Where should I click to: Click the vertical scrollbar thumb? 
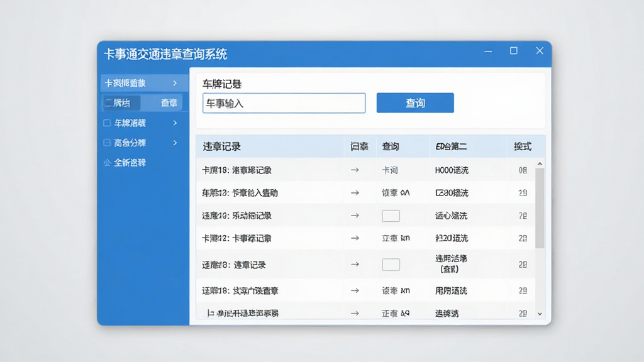(x=540, y=208)
